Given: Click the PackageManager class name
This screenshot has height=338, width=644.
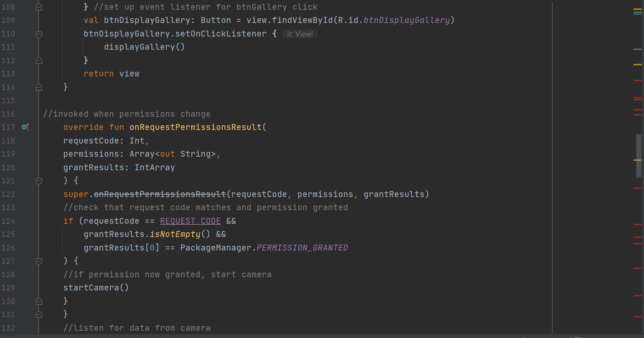Looking at the screenshot, I should point(216,248).
